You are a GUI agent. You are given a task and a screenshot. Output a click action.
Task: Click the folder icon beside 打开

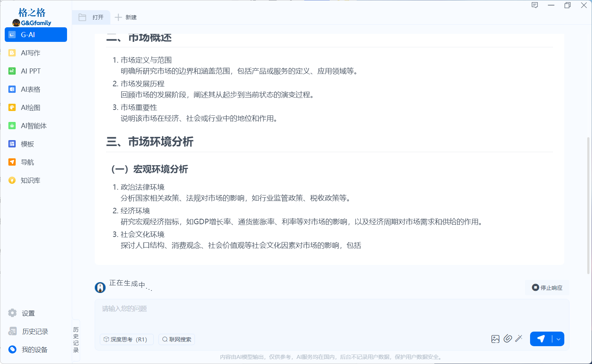coord(82,17)
